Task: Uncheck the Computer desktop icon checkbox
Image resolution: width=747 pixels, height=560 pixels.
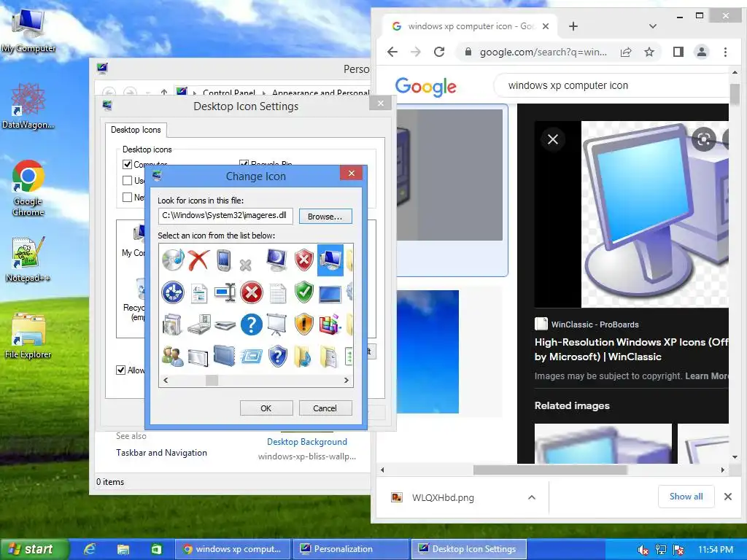Action: 127,164
